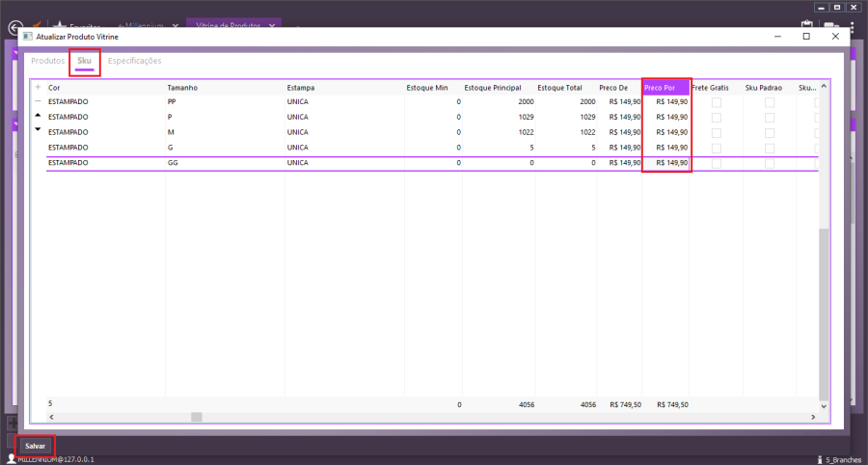Click 5_Branches in the status bar
868x465 pixels.
[843, 460]
